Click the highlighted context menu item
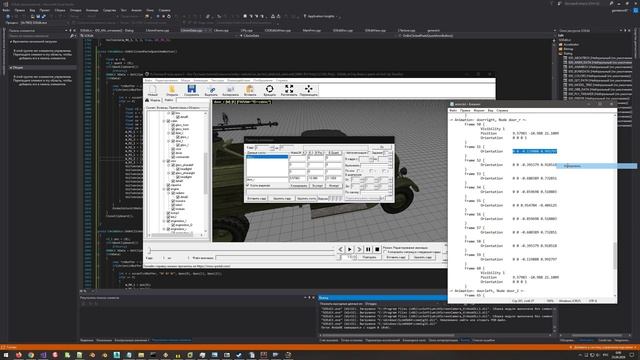This screenshot has width=640, height=360. (596, 166)
